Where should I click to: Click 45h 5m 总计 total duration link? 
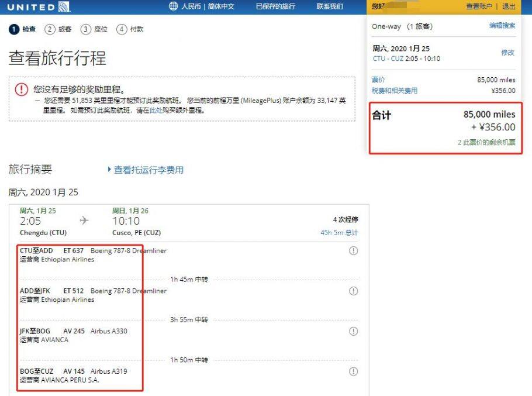coord(339,233)
